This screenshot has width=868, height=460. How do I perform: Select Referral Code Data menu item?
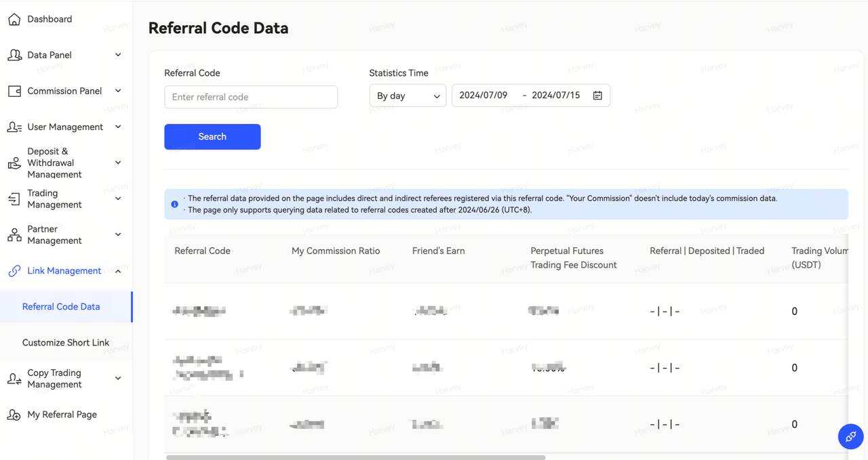[x=61, y=307]
